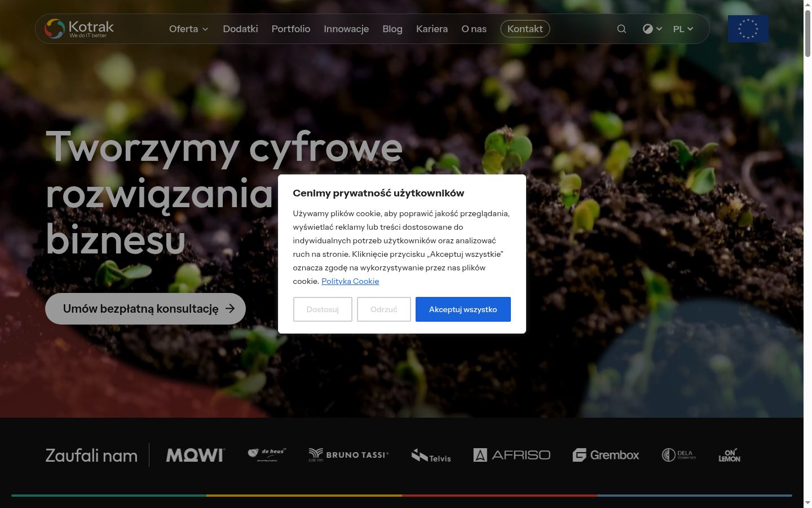Viewport: 812px width, 508px height.
Task: Click the Kontakt button in the navbar
Action: [525, 29]
